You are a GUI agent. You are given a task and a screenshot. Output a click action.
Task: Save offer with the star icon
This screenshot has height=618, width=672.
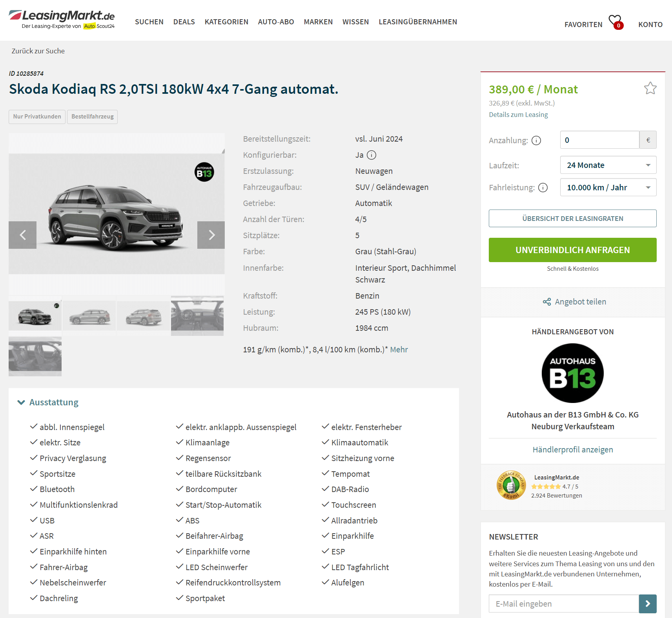[x=650, y=88]
